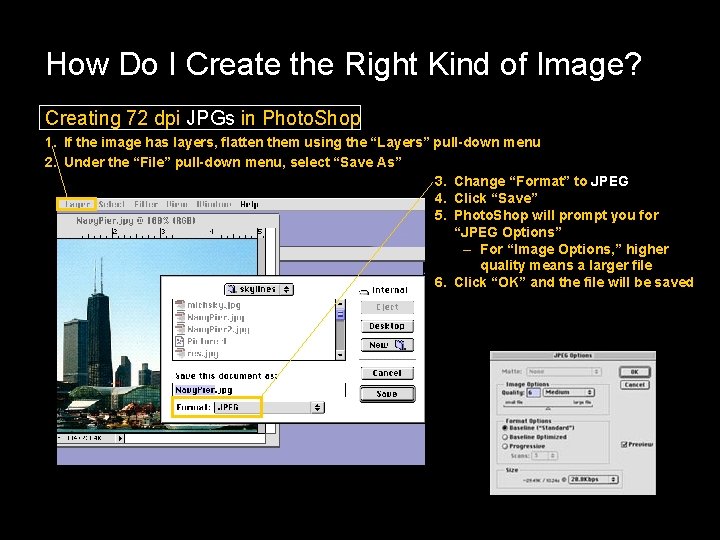Image resolution: width=720 pixels, height=540 pixels.
Task: Click the file list scrollbar thumb
Action: point(340,315)
